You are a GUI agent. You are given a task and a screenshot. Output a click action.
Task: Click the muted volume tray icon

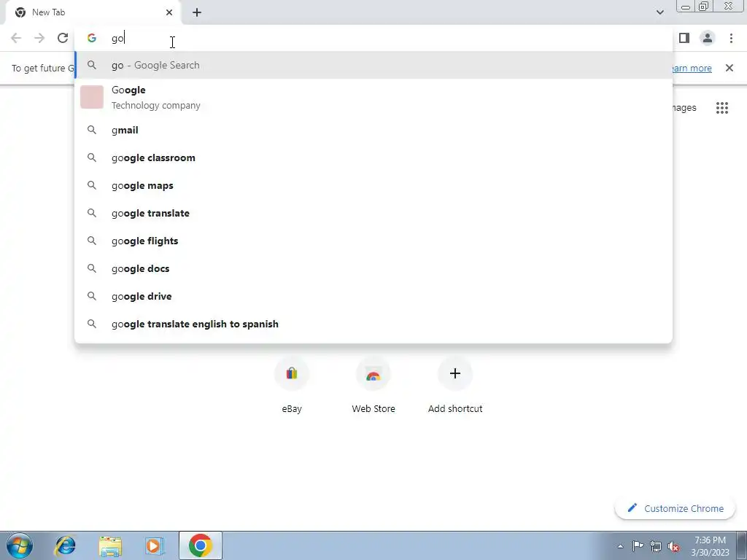673,546
